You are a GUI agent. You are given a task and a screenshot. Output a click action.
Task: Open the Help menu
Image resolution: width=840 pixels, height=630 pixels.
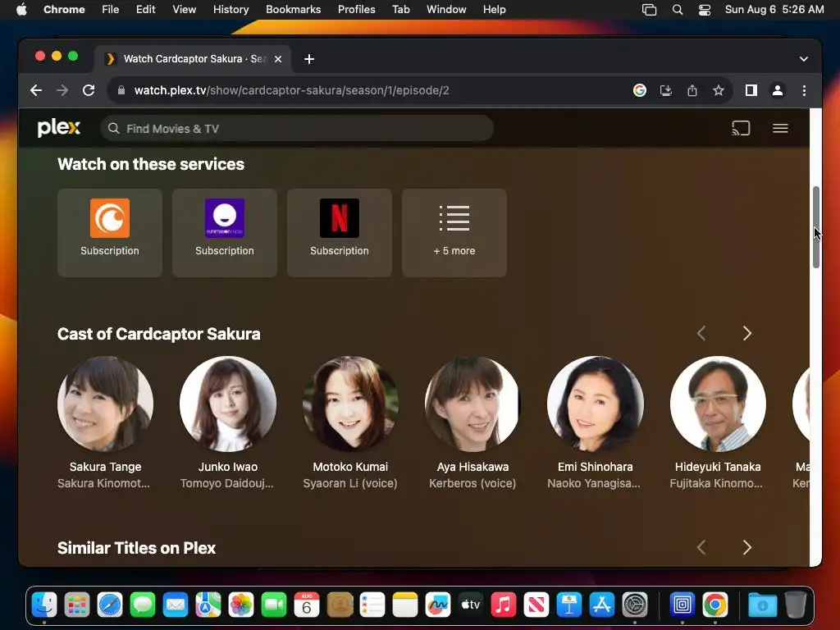coord(494,9)
